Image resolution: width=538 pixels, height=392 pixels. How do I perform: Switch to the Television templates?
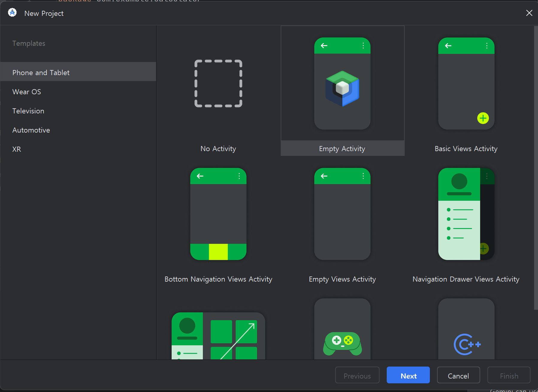click(78, 111)
